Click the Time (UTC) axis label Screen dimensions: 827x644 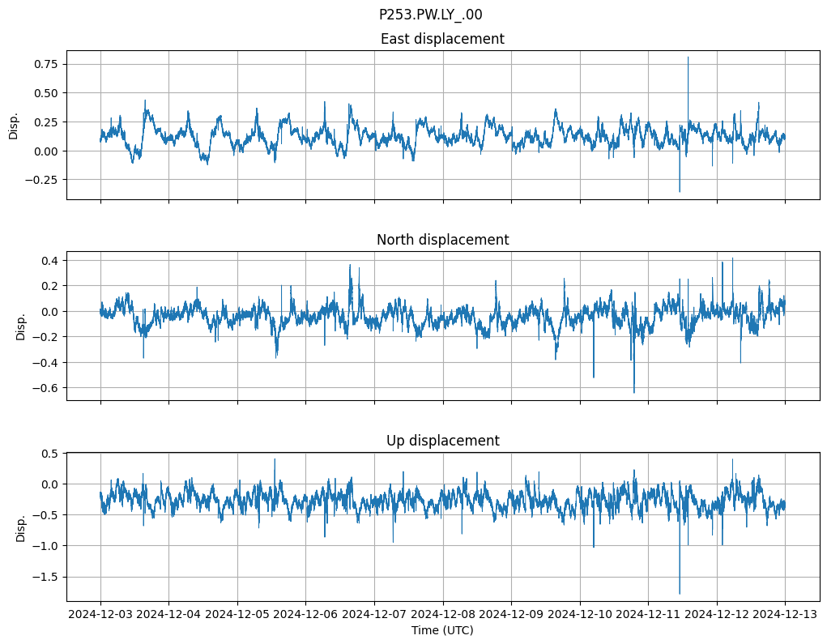[x=442, y=629]
